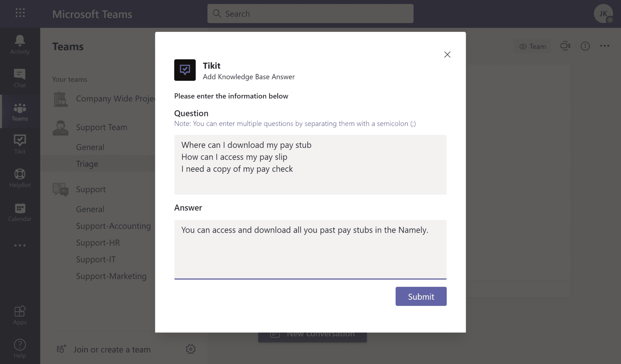Open the Support-HR channel

coord(98,242)
